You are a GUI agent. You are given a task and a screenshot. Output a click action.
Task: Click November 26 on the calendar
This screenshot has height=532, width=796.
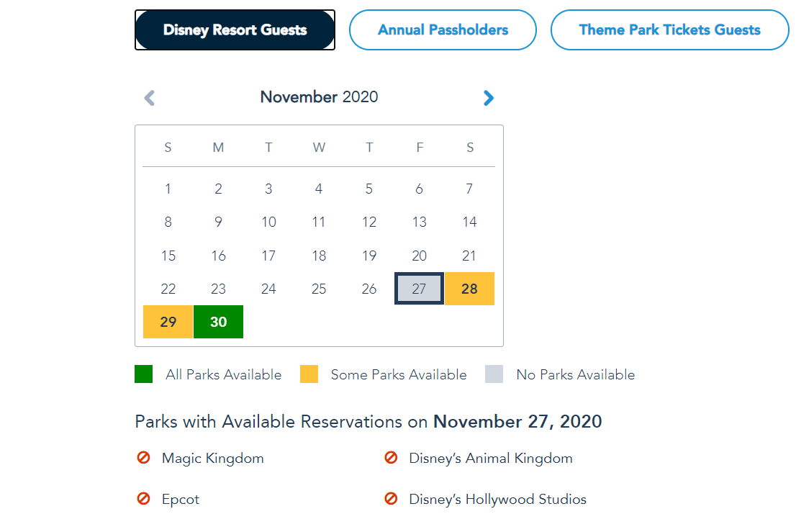[369, 289]
